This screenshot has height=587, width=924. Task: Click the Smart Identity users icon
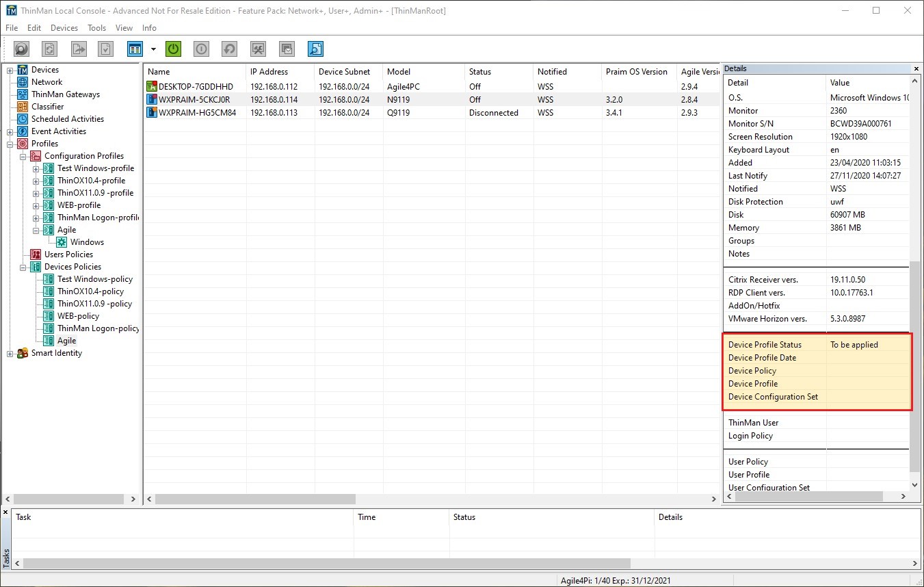click(x=23, y=353)
